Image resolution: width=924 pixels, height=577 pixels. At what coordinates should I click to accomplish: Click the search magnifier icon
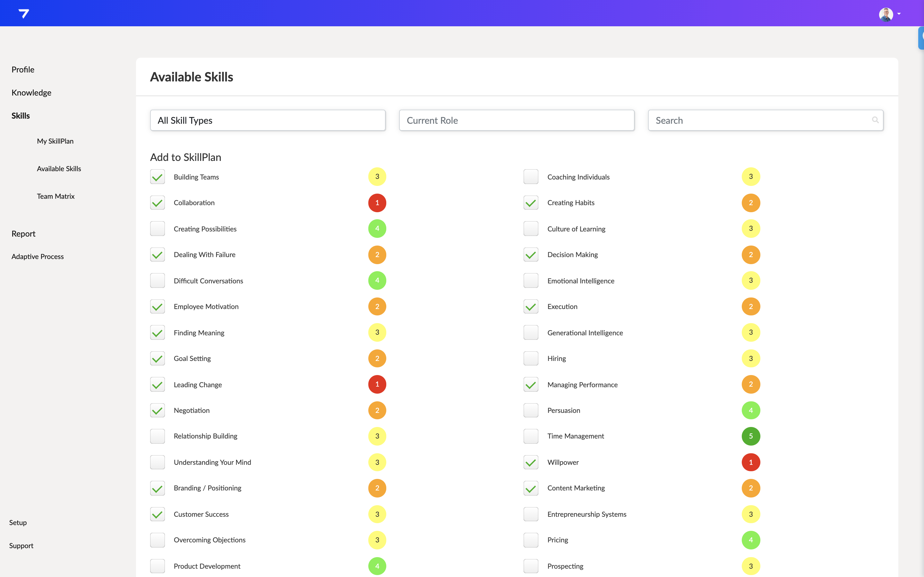(x=875, y=120)
